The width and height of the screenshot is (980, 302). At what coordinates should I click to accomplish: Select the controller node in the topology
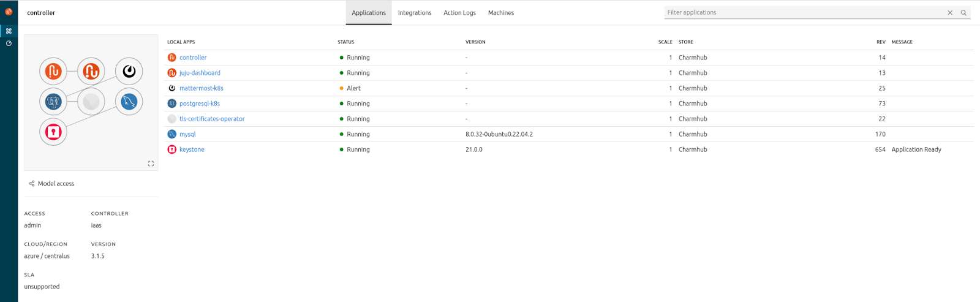click(53, 72)
